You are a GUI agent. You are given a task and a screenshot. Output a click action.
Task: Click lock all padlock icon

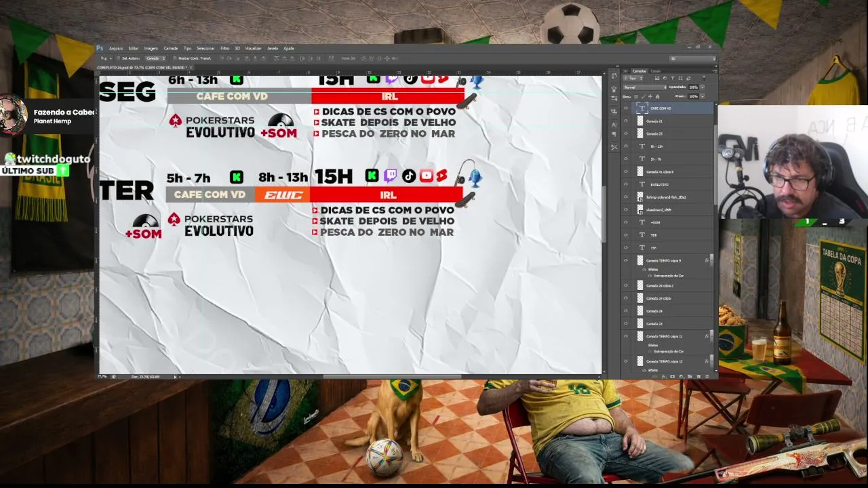coord(656,96)
